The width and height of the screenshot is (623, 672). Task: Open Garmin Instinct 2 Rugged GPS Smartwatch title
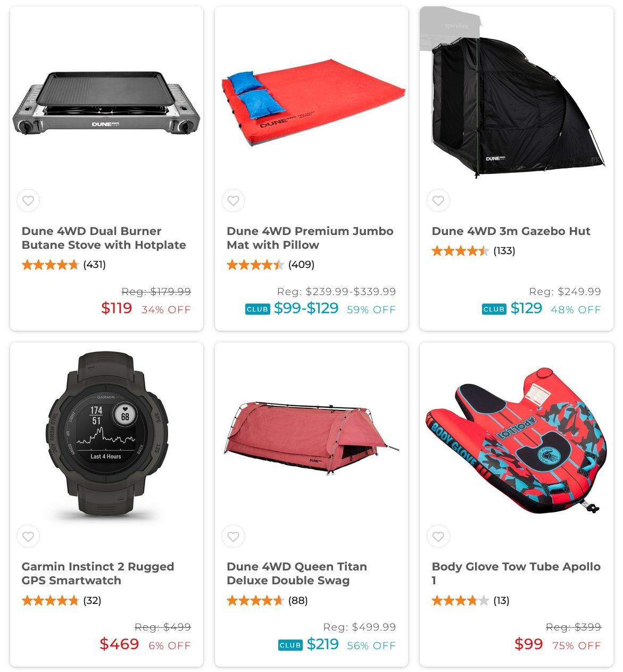(x=98, y=574)
